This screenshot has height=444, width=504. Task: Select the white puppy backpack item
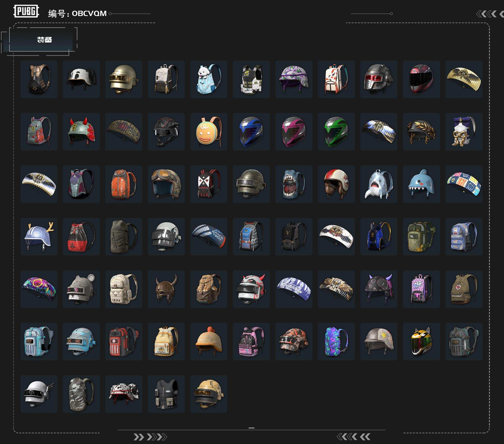pos(209,79)
